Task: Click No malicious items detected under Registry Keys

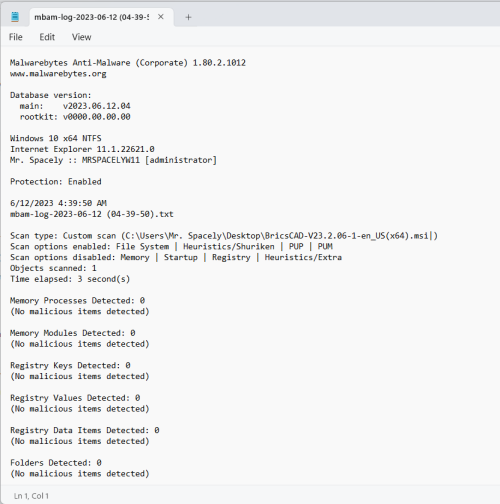Action: (x=80, y=376)
